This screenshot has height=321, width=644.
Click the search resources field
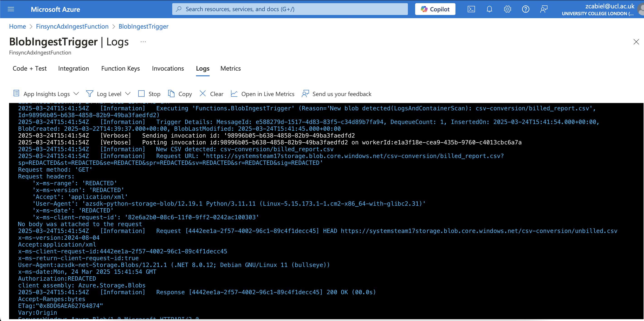pyautogui.click(x=290, y=9)
